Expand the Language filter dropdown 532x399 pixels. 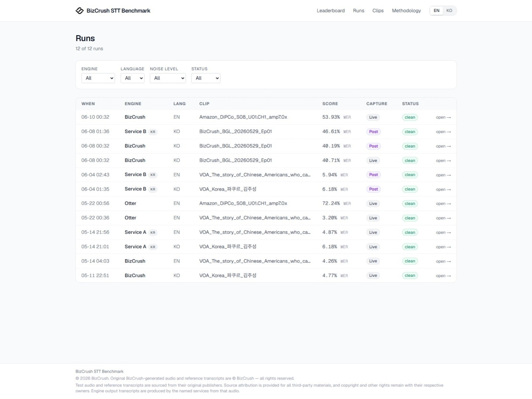coord(133,78)
